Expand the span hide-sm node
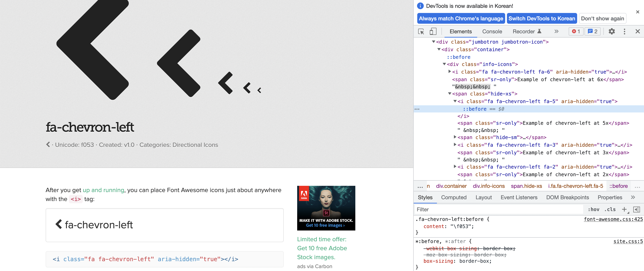 [x=455, y=137]
